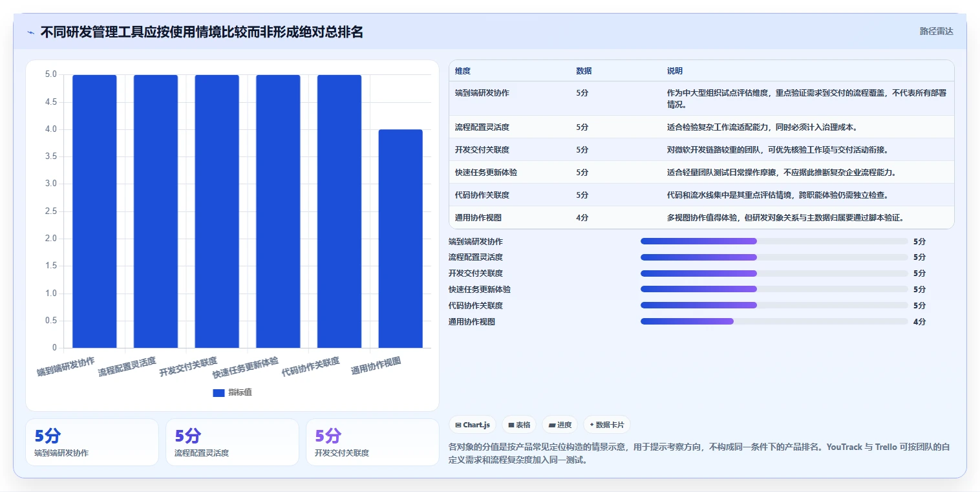980x492 pixels.
Task: Click the 路径雷达 label
Action: tap(936, 31)
